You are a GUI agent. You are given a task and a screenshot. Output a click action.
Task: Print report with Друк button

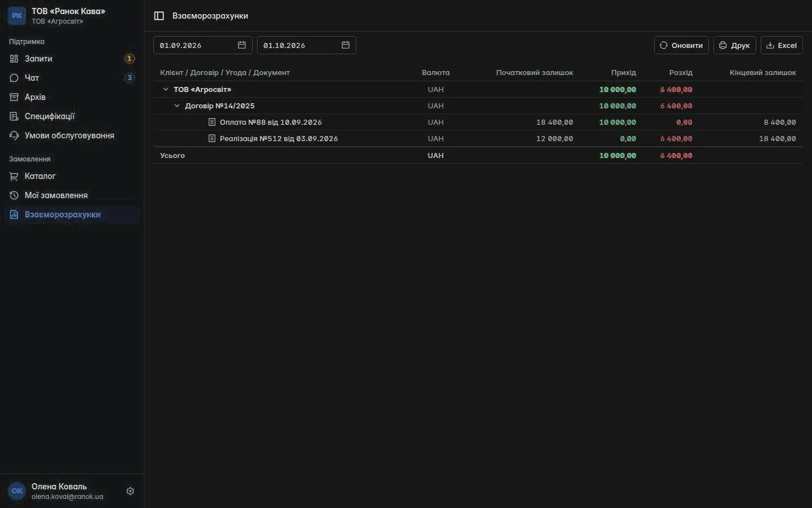(x=735, y=45)
